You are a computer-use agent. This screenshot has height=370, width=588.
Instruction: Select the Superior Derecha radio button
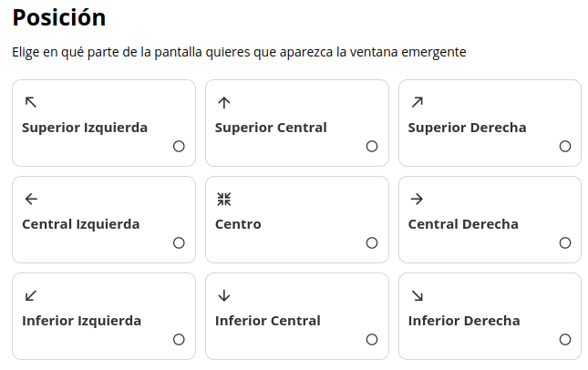pyautogui.click(x=565, y=146)
